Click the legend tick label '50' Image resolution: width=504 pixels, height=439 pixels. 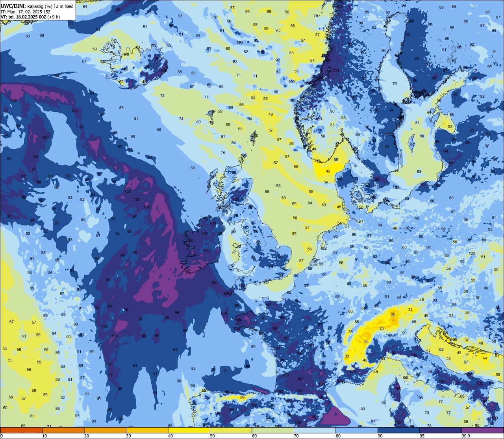[x=212, y=436]
